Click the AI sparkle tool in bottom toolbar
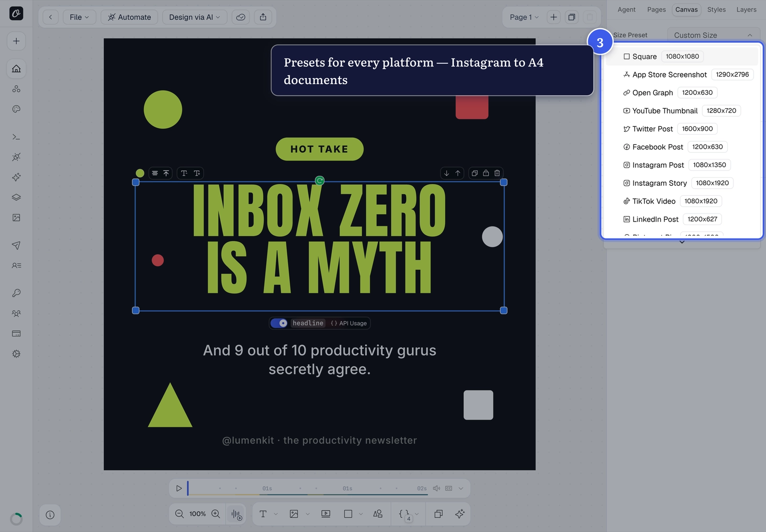The height and width of the screenshot is (532, 766). pyautogui.click(x=460, y=514)
